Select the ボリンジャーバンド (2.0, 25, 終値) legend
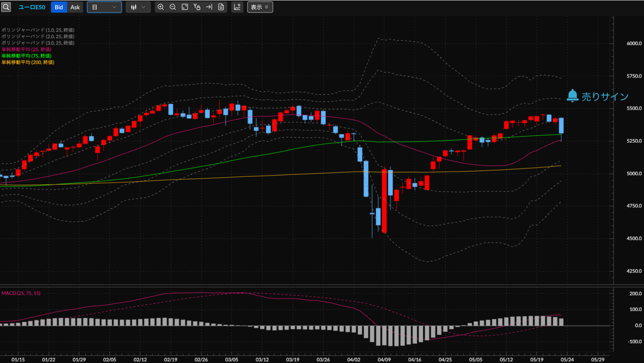644x363 pixels. point(38,37)
